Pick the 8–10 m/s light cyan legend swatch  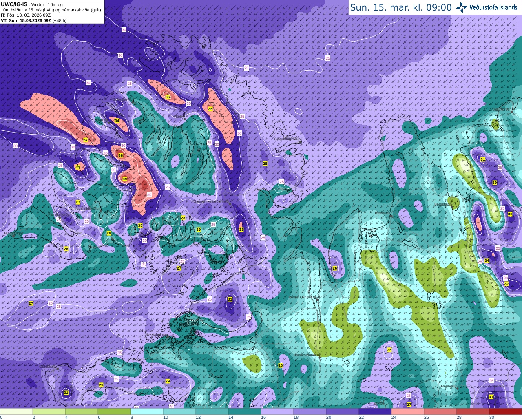pyautogui.click(x=147, y=411)
